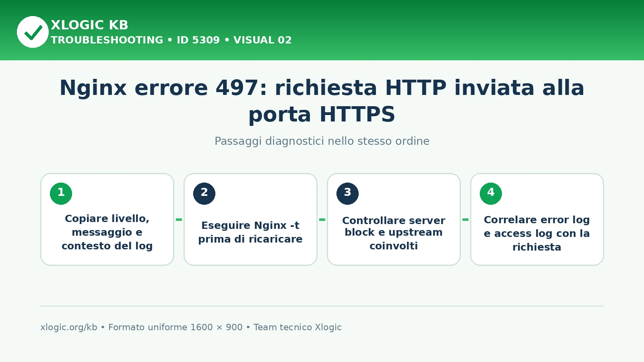Viewport: 644px width, 362px height.
Task: Click the footer text starting with xlogic.org/kb
Action: pos(191,327)
